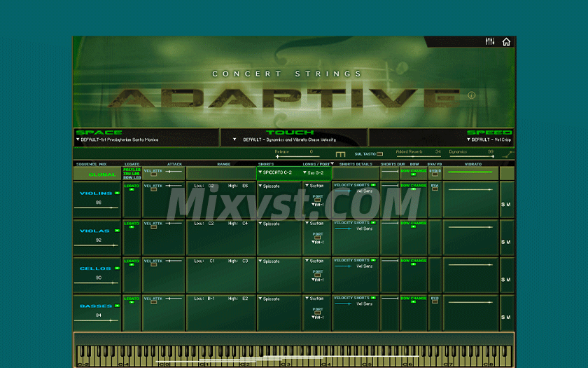This screenshot has height=368, width=588.
Task: Enable Port toggle in Violas row
Action: click(x=318, y=236)
